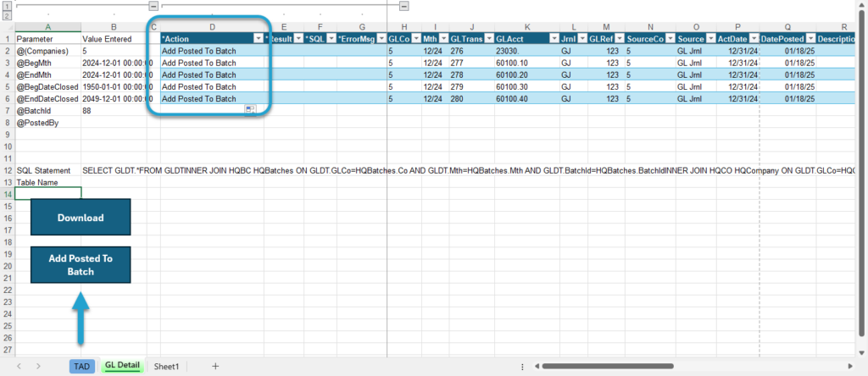This screenshot has width=868, height=376.
Task: Switch to the Sheet1 tab
Action: [167, 366]
